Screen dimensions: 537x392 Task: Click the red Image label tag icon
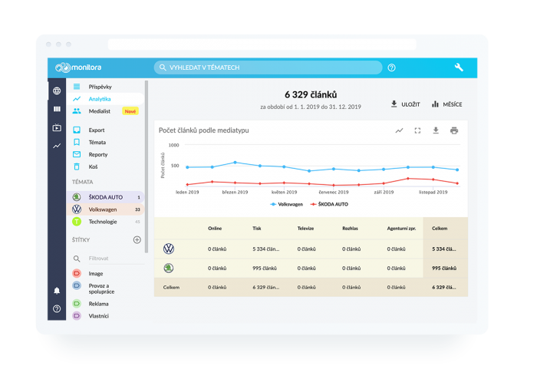[x=77, y=273]
